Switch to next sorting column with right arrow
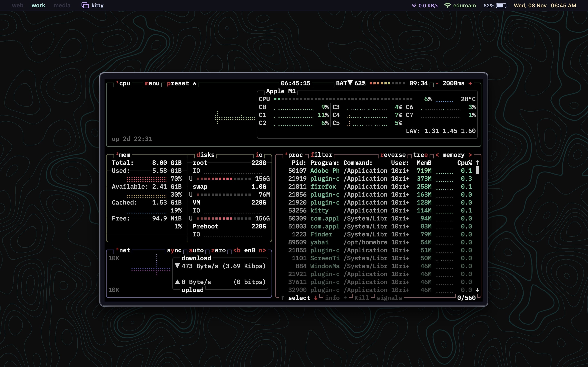 [470, 155]
